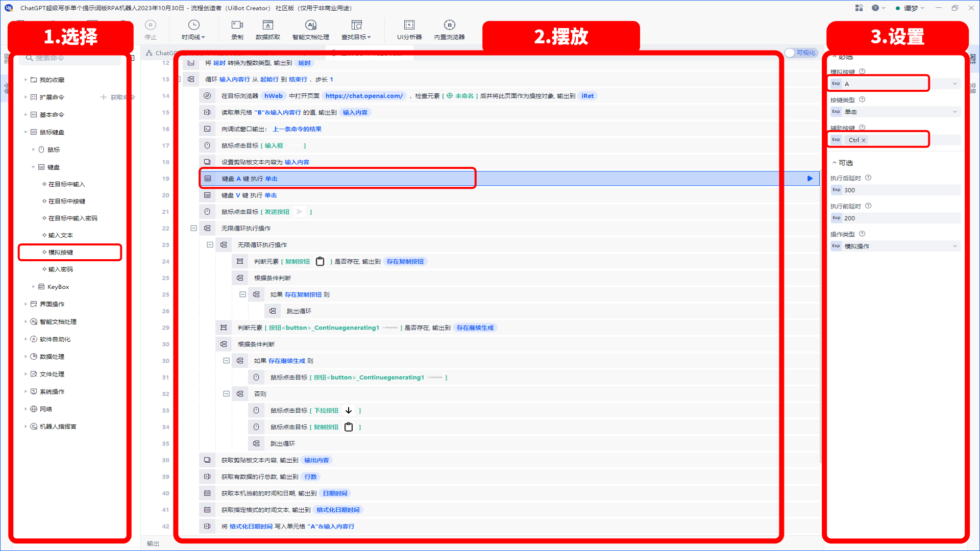
Task: Toggle the Exp button beside Ctrl
Action: [x=836, y=140]
